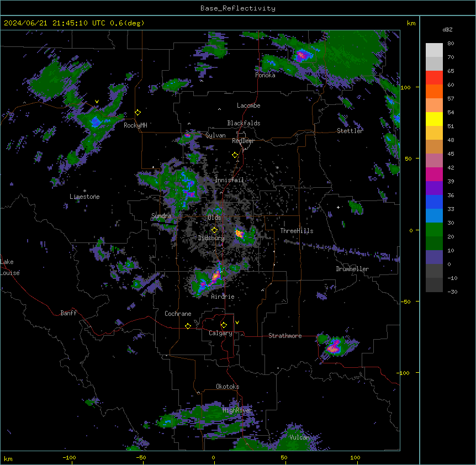This screenshot has width=476, height=465.
Task: Click the red 65-60 dBZ legend swatch
Action: (x=434, y=78)
